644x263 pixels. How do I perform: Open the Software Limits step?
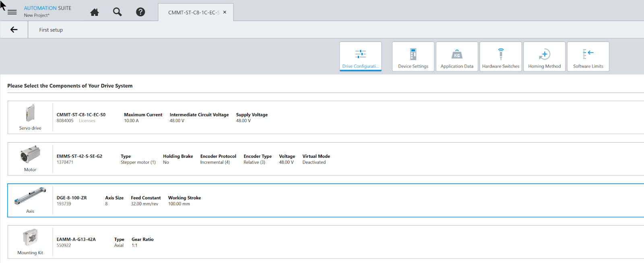point(588,56)
